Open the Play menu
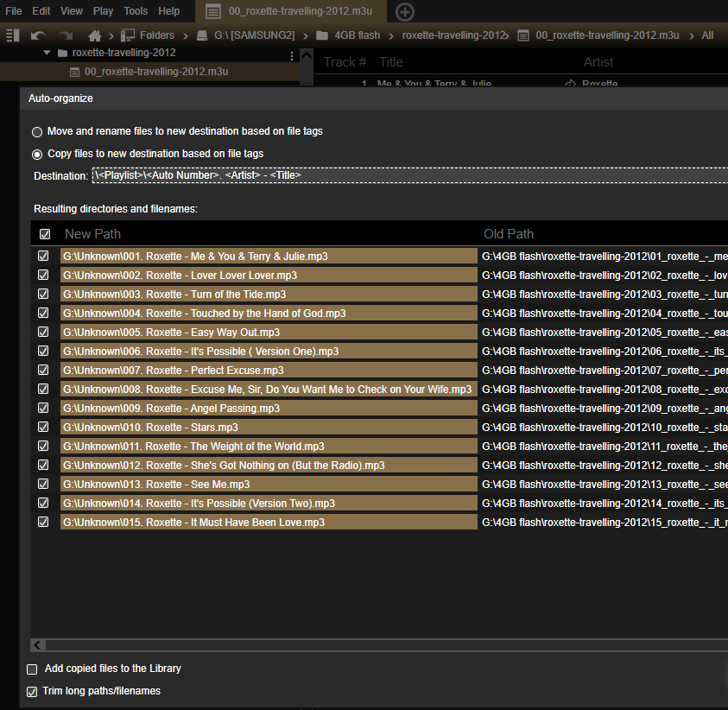 pyautogui.click(x=103, y=11)
